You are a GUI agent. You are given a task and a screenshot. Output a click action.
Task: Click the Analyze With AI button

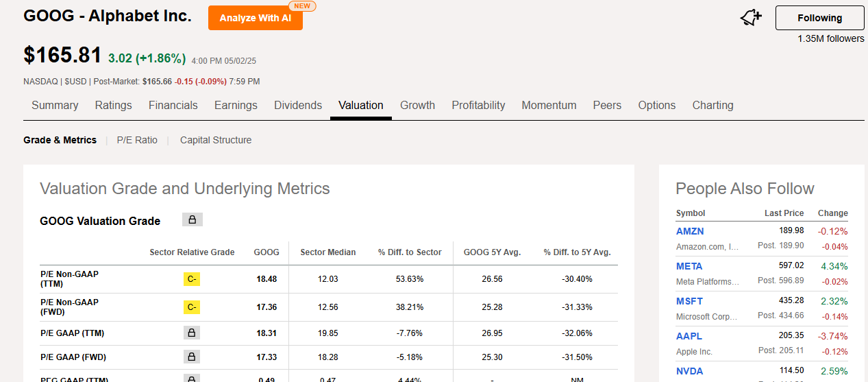256,18
